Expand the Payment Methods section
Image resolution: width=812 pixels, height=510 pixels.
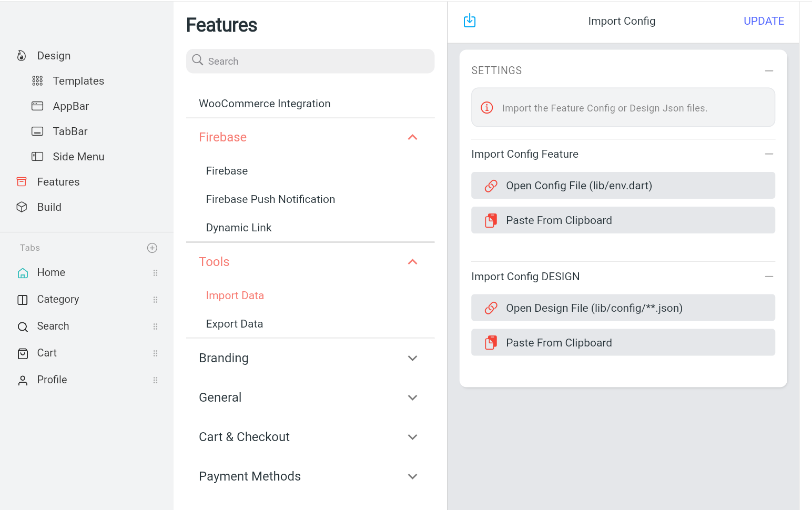(x=413, y=476)
